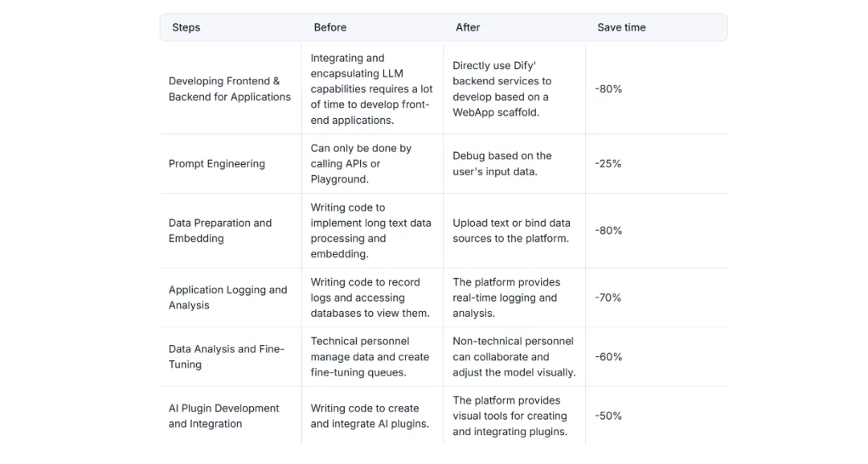
Task: Select the Prompt Engineering row label
Action: [x=217, y=164]
